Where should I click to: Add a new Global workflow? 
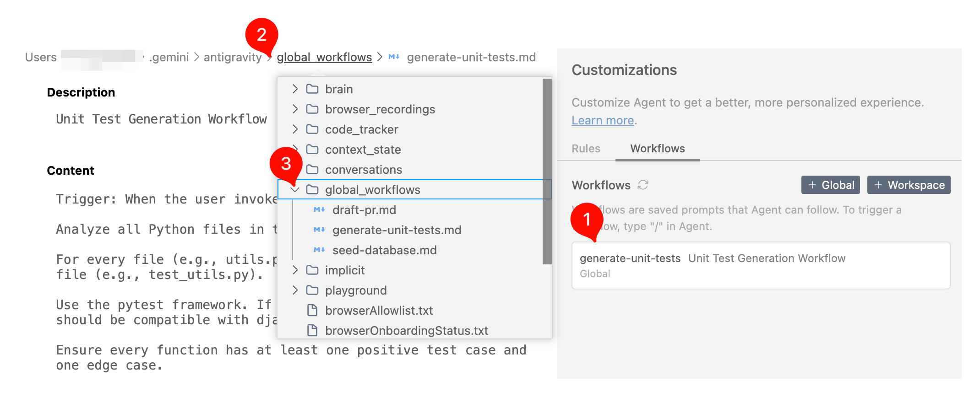click(x=830, y=185)
